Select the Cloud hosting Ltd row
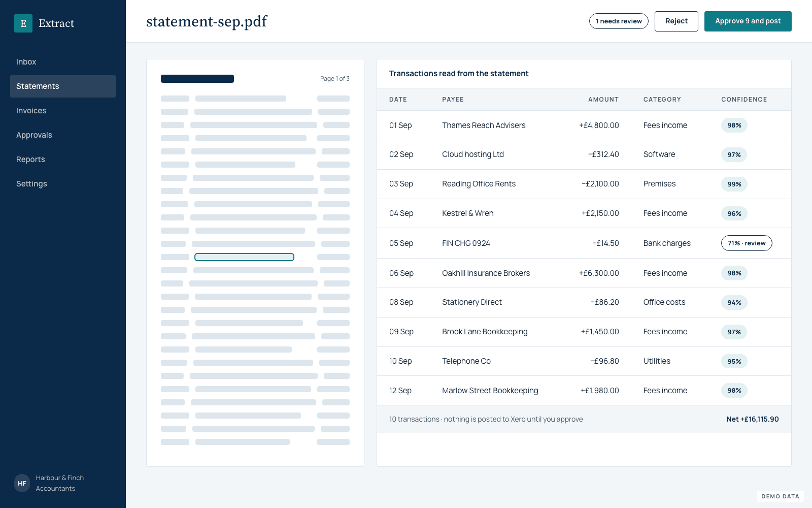The width and height of the screenshot is (812, 508). [584, 154]
